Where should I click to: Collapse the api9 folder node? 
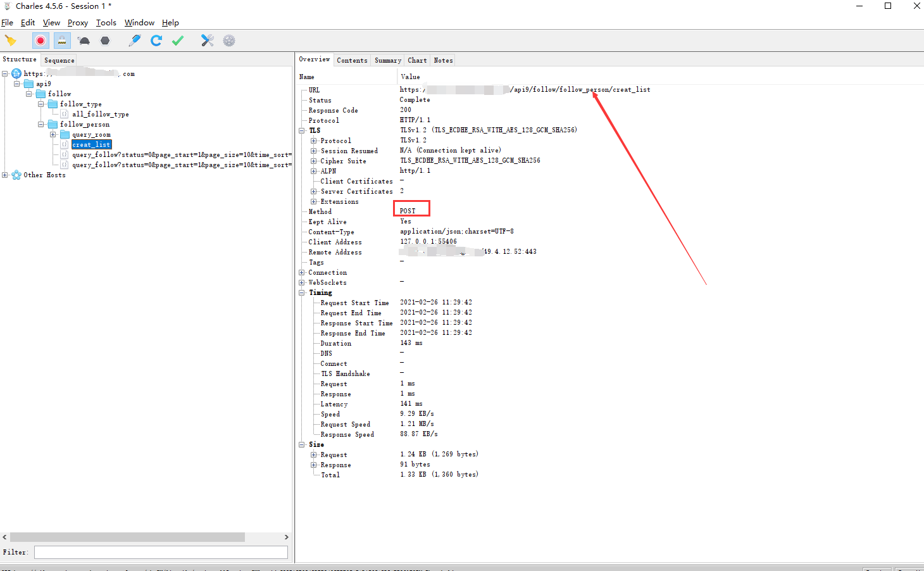pos(17,84)
